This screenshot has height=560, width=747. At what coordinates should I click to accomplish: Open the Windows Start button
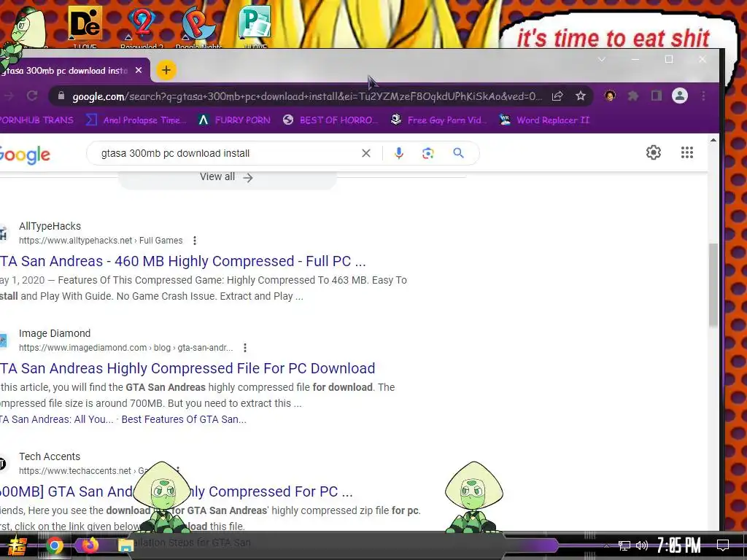tap(16, 545)
